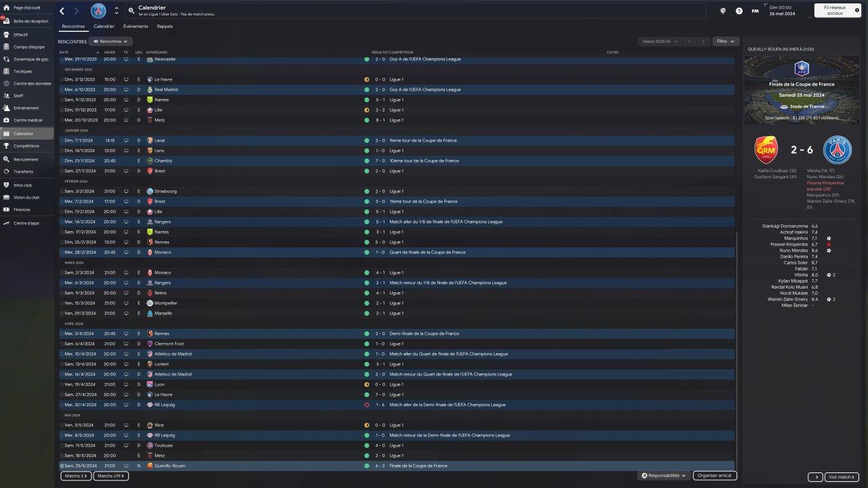Open the Rencontres view dropdown

(x=111, y=41)
